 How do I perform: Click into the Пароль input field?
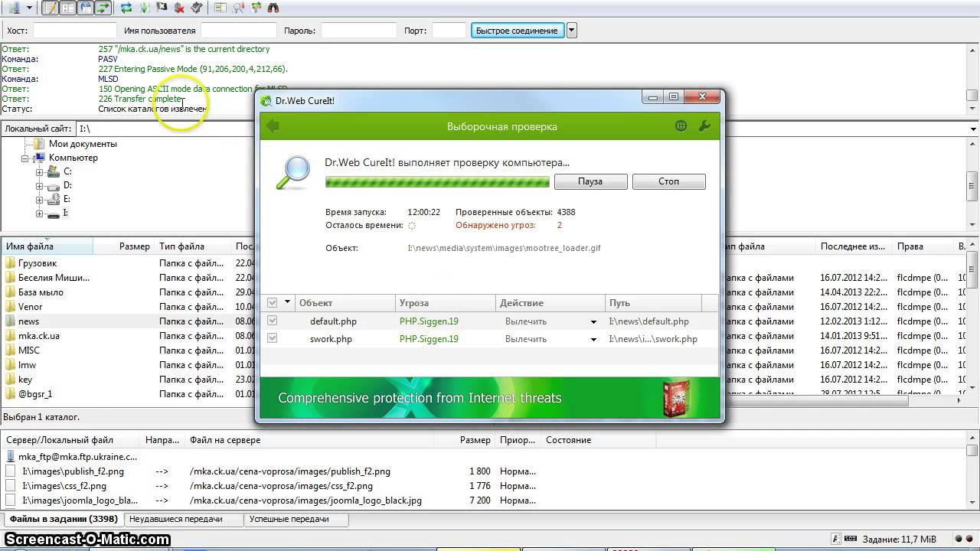[361, 31]
